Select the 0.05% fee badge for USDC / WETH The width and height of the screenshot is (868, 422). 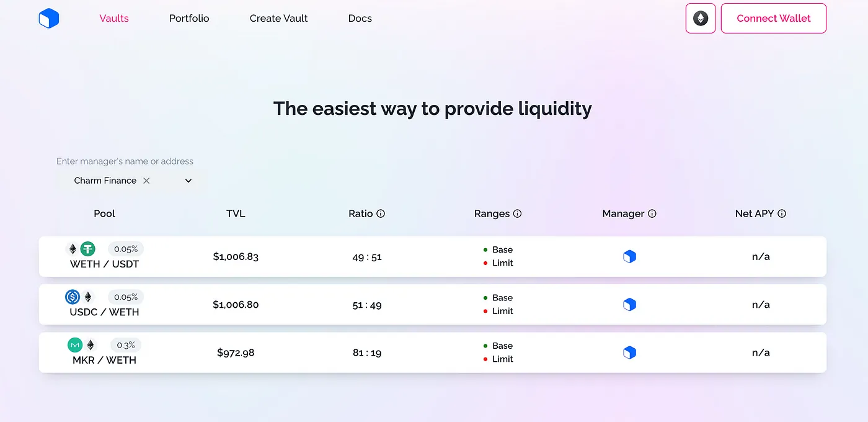click(x=126, y=297)
